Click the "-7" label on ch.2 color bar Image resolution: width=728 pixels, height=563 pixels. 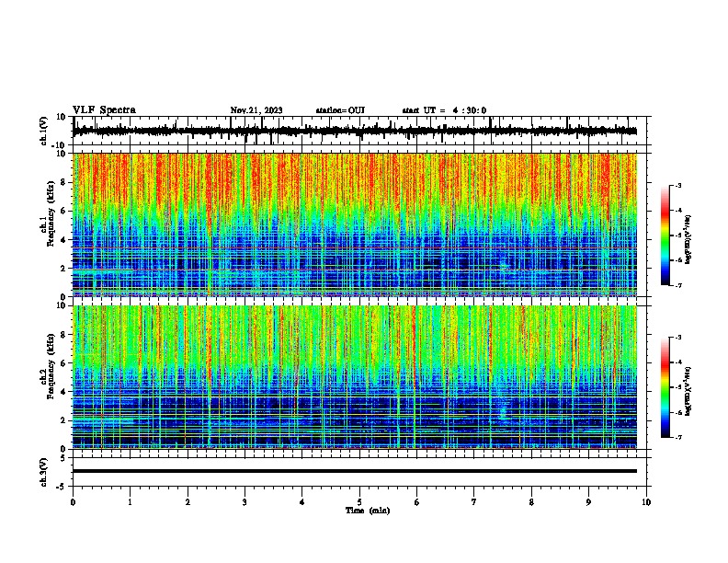tap(678, 438)
